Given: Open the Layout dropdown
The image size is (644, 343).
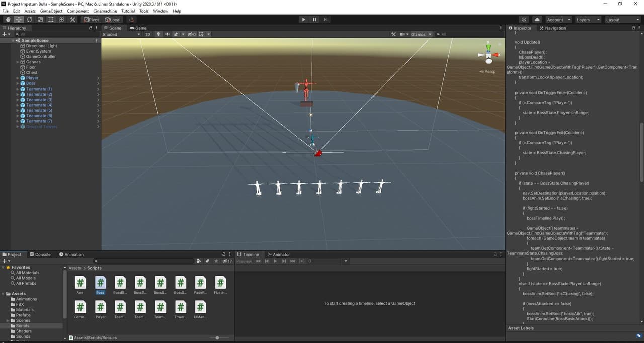Looking at the screenshot, I should tap(622, 20).
